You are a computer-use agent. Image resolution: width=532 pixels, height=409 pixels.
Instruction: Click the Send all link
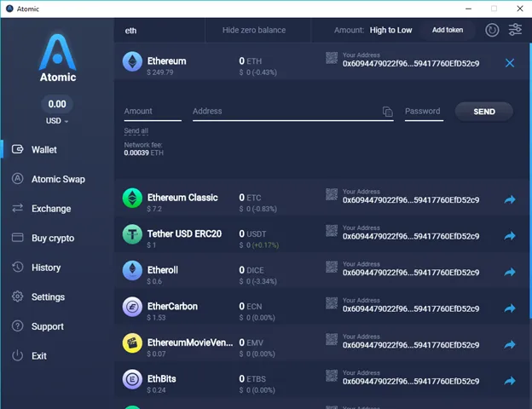[136, 131]
